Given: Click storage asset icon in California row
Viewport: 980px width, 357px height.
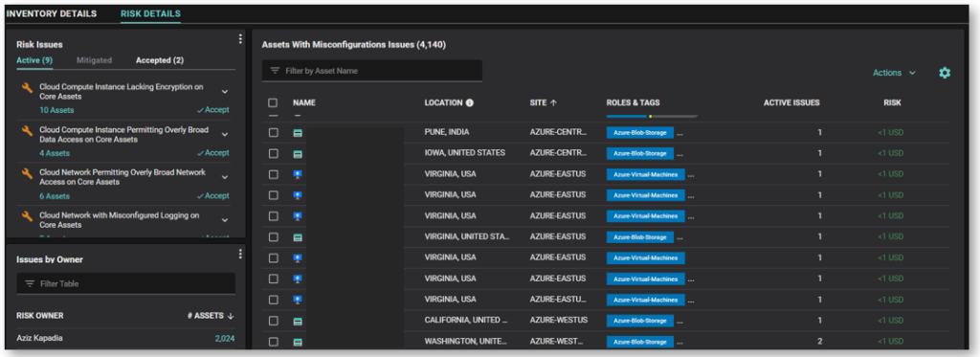Looking at the screenshot, I should [x=298, y=321].
